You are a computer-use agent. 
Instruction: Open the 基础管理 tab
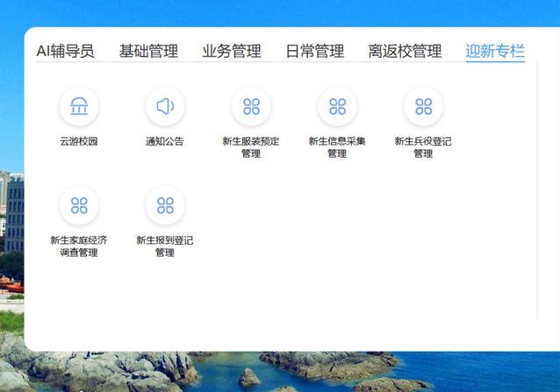coord(148,51)
